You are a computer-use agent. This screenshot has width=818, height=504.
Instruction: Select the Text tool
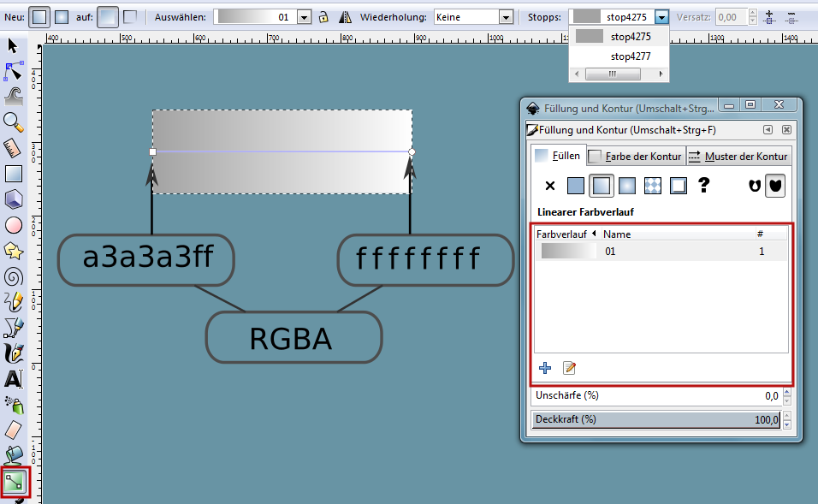13,379
